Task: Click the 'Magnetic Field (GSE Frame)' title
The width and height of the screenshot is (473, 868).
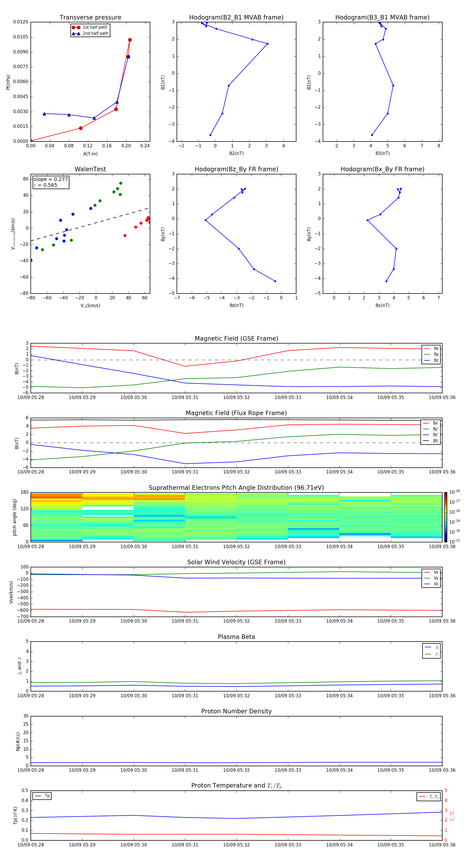Action: click(236, 339)
